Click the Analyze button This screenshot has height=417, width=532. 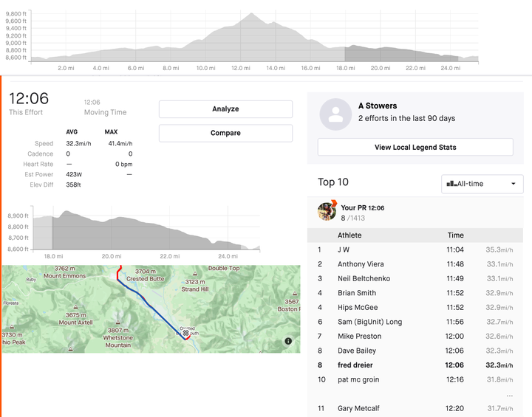click(x=225, y=108)
